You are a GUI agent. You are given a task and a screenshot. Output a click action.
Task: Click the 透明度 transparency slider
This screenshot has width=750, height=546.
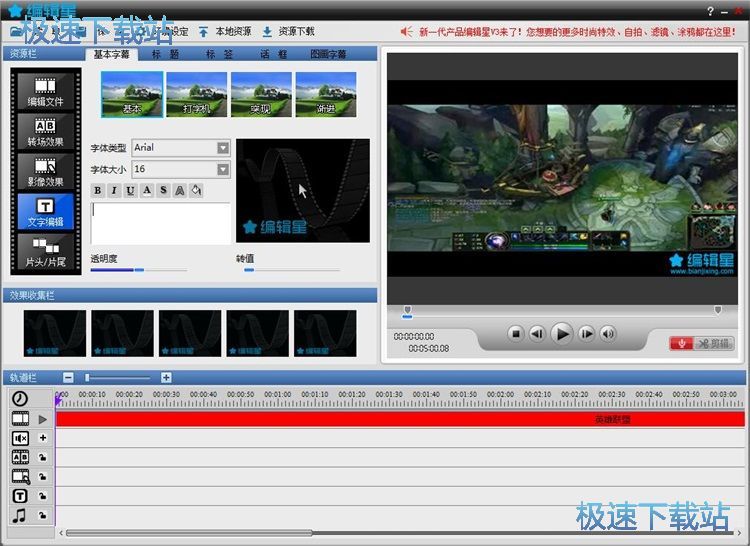(x=139, y=270)
